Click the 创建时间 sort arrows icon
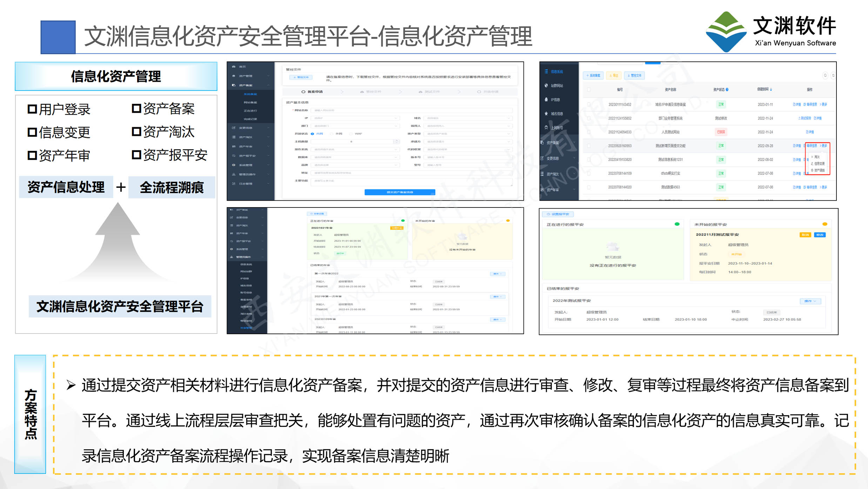This screenshot has height=489, width=868. click(x=771, y=90)
